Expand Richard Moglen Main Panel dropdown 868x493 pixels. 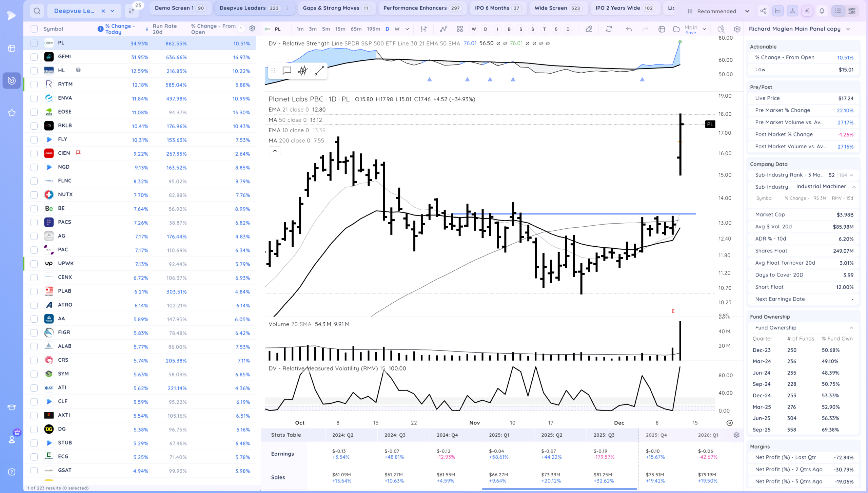tap(848, 29)
